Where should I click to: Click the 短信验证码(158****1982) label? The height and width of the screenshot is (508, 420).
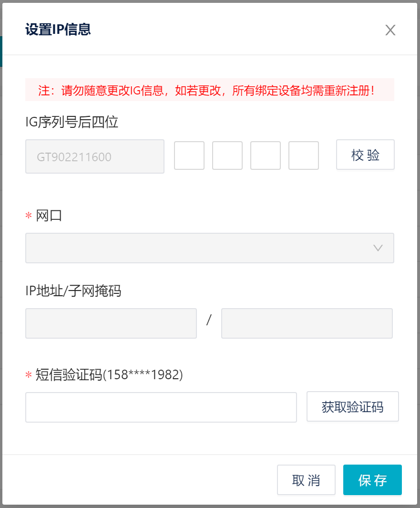[109, 375]
